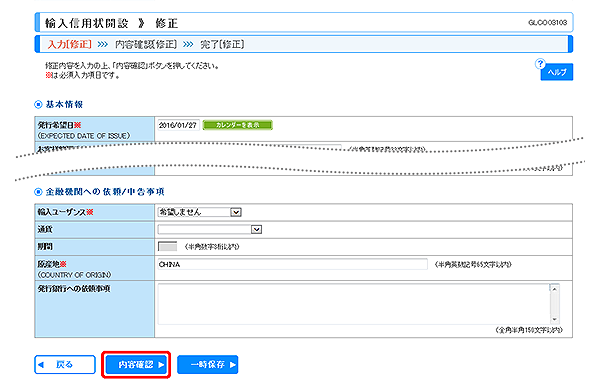Edit the issue date field 2016/01/27
The width and height of the screenshot is (600, 388).
(x=178, y=125)
